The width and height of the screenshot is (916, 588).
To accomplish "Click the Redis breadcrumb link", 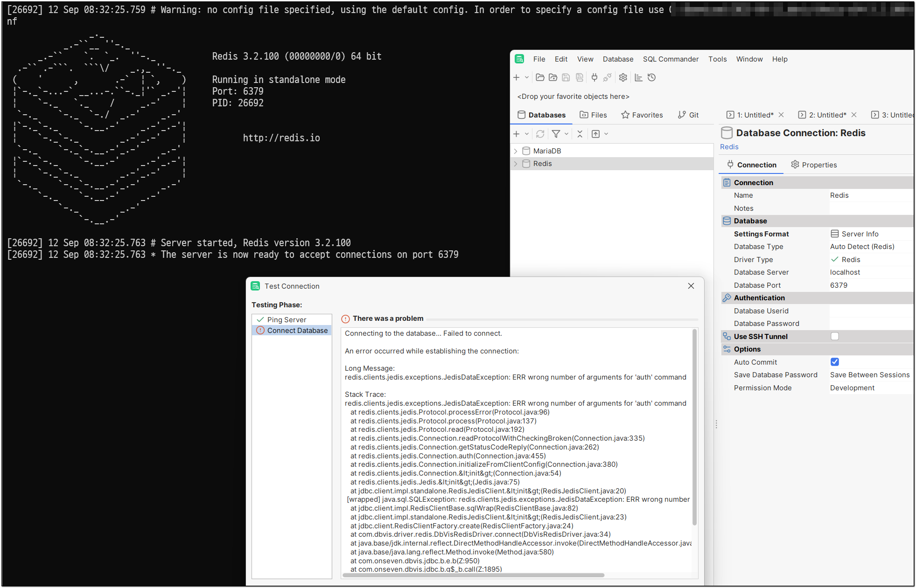I will click(729, 147).
